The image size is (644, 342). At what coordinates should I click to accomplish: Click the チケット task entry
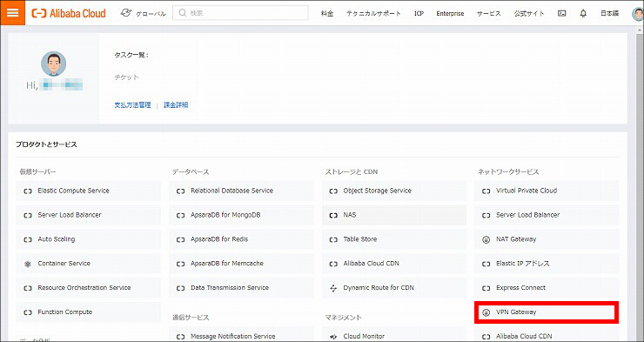point(126,77)
